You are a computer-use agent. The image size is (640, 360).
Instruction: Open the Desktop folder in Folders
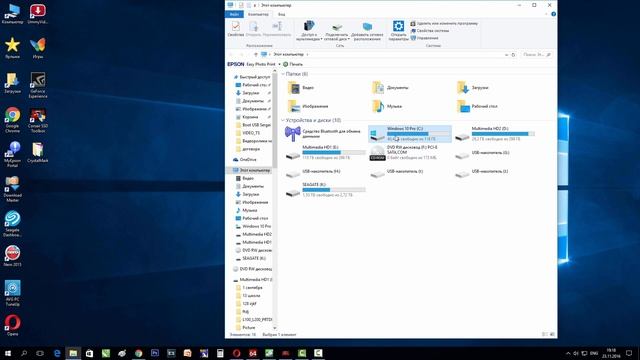coord(477,107)
